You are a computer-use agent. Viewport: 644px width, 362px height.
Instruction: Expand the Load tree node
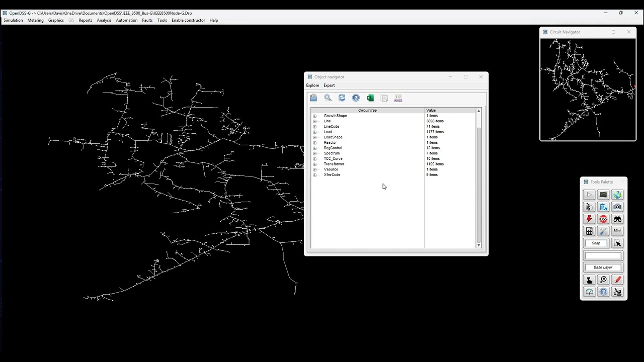(x=315, y=132)
